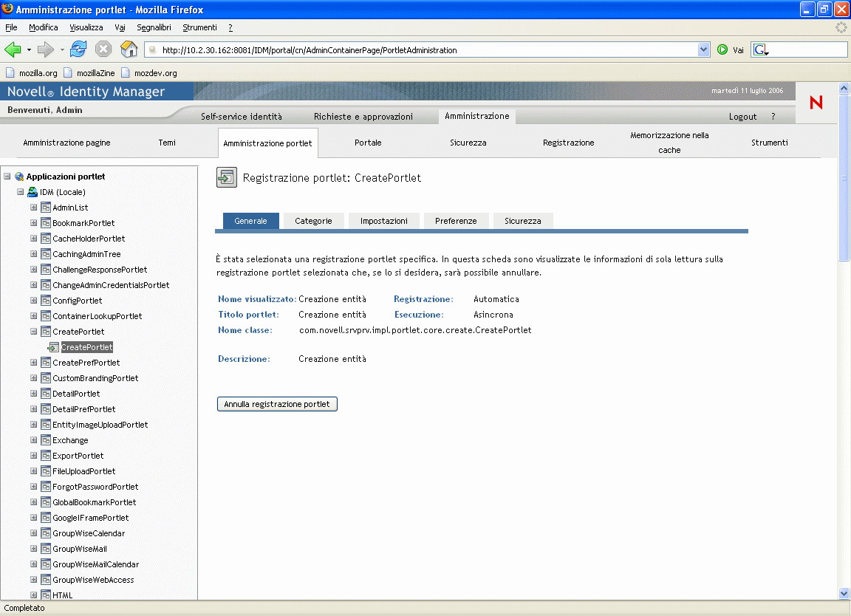Viewport: 851px width, 616px height.
Task: Click the page scrollbar down arrow
Action: [x=844, y=593]
